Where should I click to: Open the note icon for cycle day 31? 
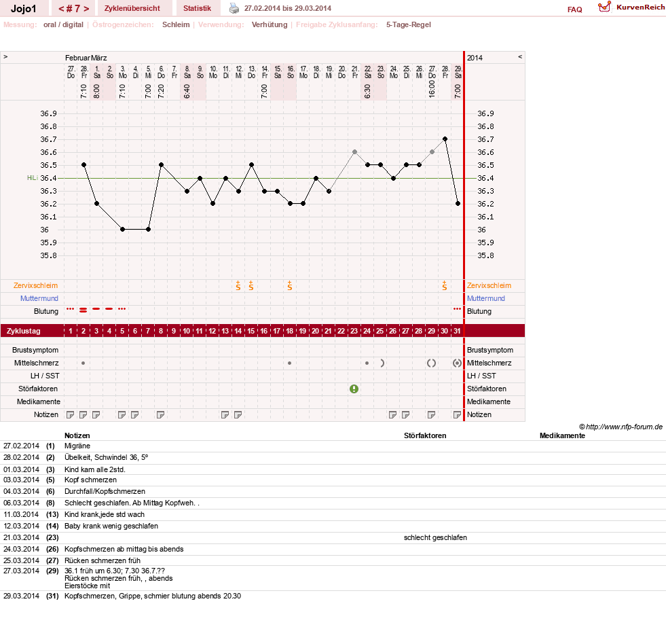[457, 414]
